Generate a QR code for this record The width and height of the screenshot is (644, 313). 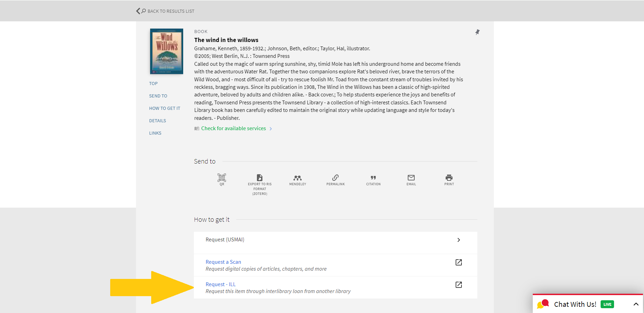click(x=222, y=180)
